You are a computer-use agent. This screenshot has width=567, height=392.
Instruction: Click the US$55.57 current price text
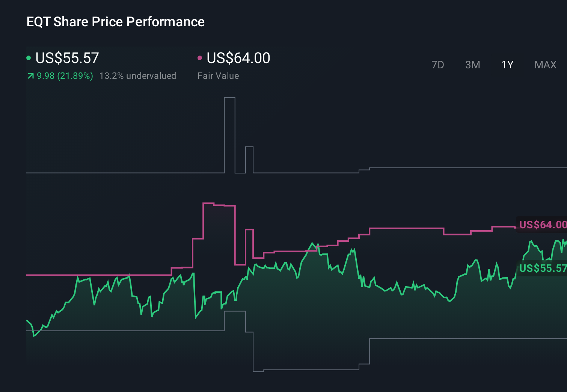(67, 57)
